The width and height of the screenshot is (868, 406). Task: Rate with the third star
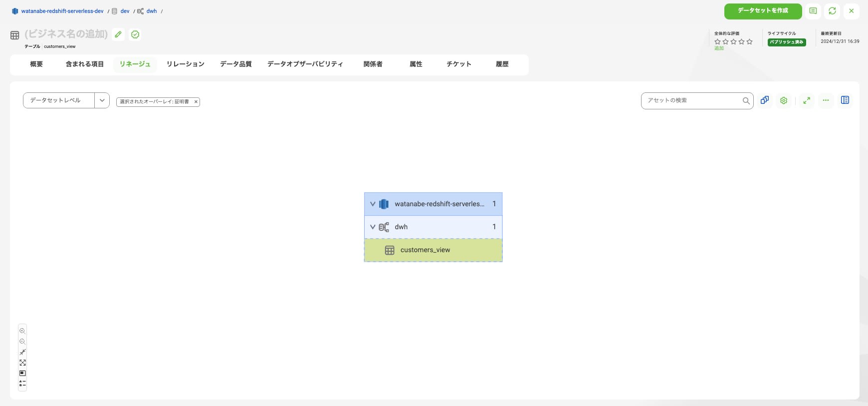(733, 42)
